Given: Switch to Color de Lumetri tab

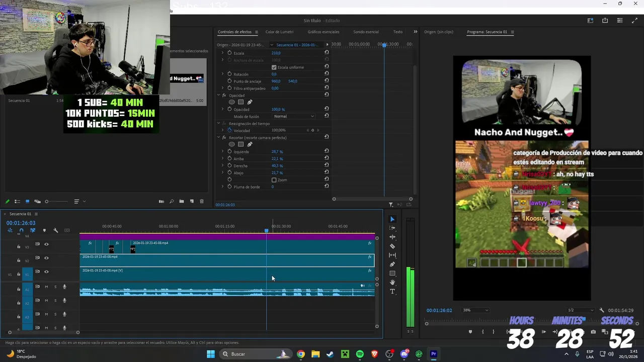Looking at the screenshot, I should pos(279,32).
